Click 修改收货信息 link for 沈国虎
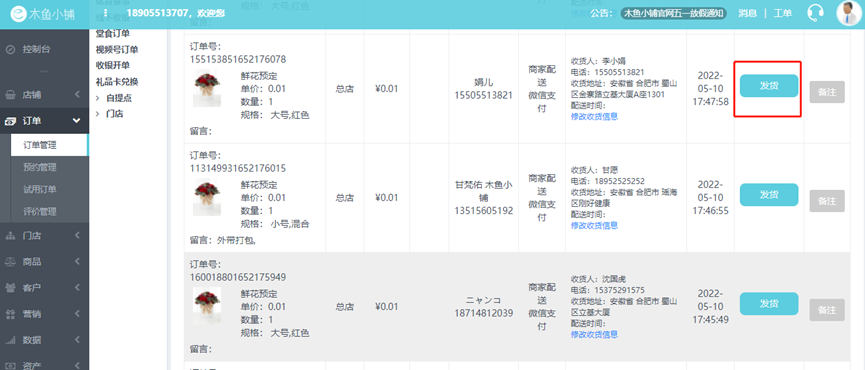 tap(594, 334)
